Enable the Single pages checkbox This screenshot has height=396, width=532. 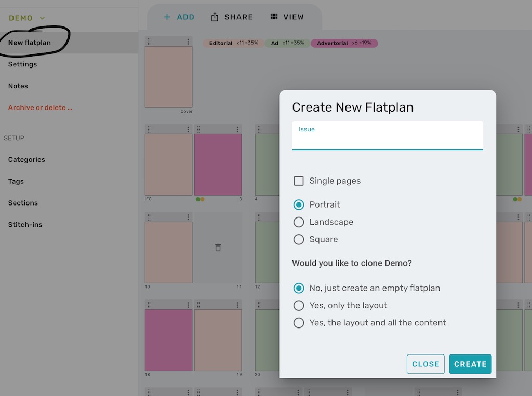299,181
